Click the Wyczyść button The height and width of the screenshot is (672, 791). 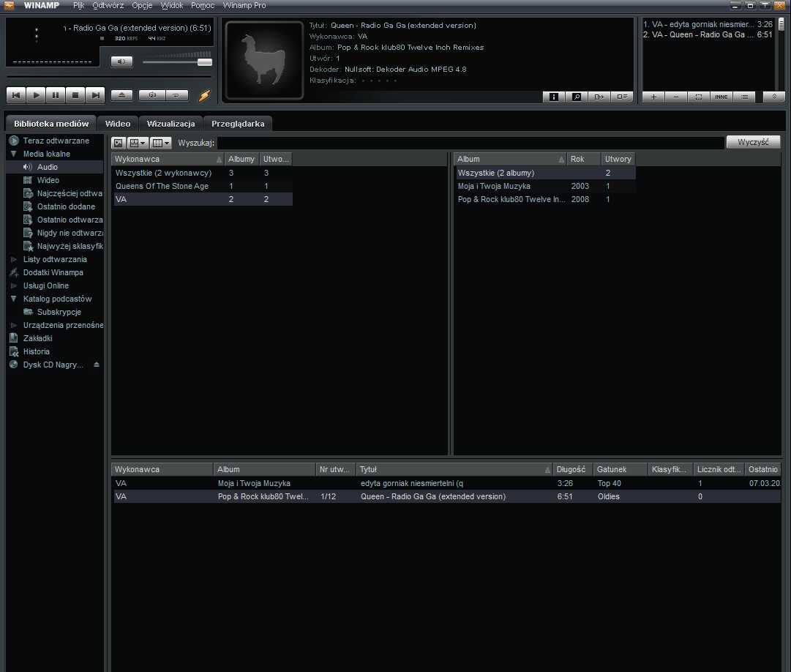[753, 142]
